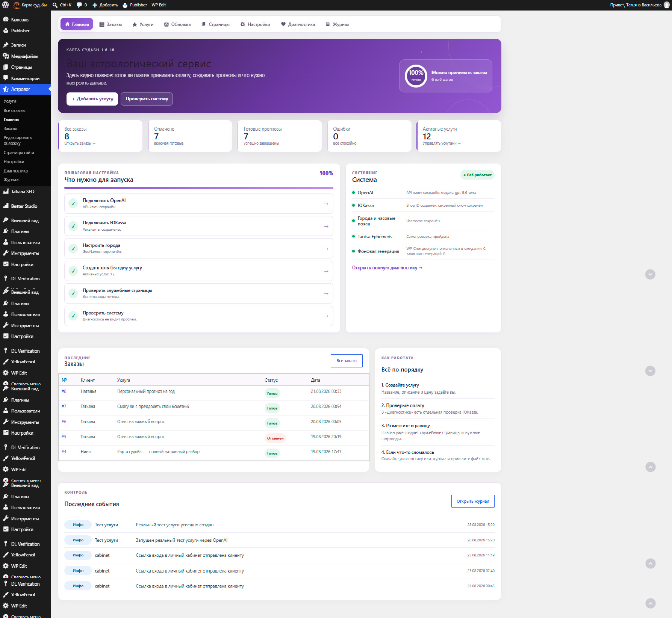This screenshot has width=672, height=618.
Task: Click the WordPress logo icon in admin bar
Action: 5,5
